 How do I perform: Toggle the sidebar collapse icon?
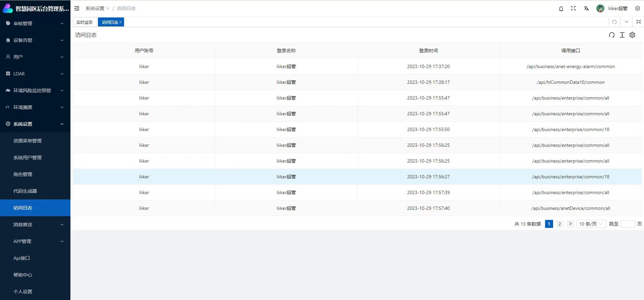coord(77,8)
